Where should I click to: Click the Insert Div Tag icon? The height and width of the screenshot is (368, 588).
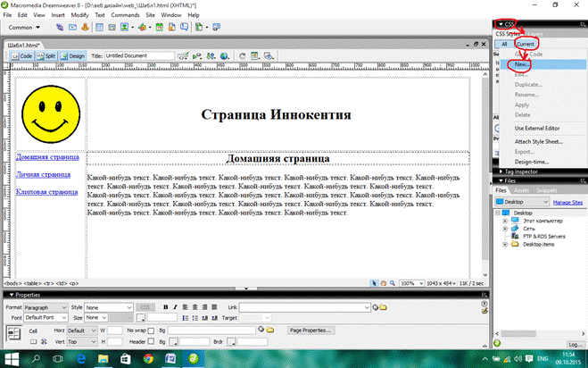[x=112, y=27]
